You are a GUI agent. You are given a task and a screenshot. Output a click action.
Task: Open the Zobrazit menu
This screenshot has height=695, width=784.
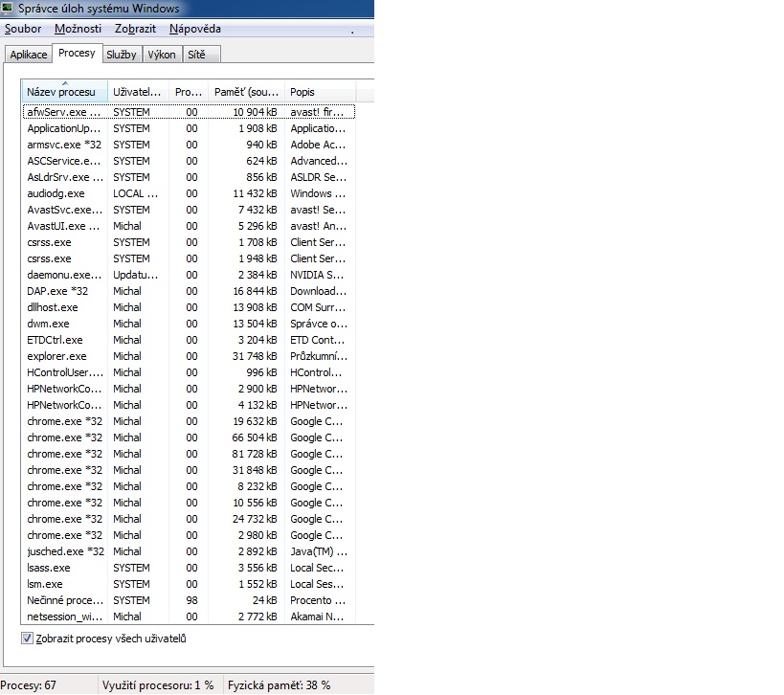pyautogui.click(x=135, y=29)
